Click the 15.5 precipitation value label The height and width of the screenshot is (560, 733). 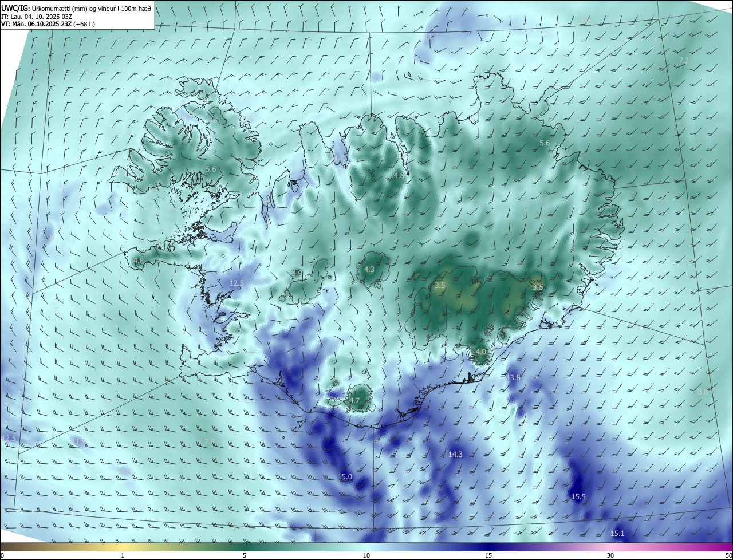[x=578, y=496]
